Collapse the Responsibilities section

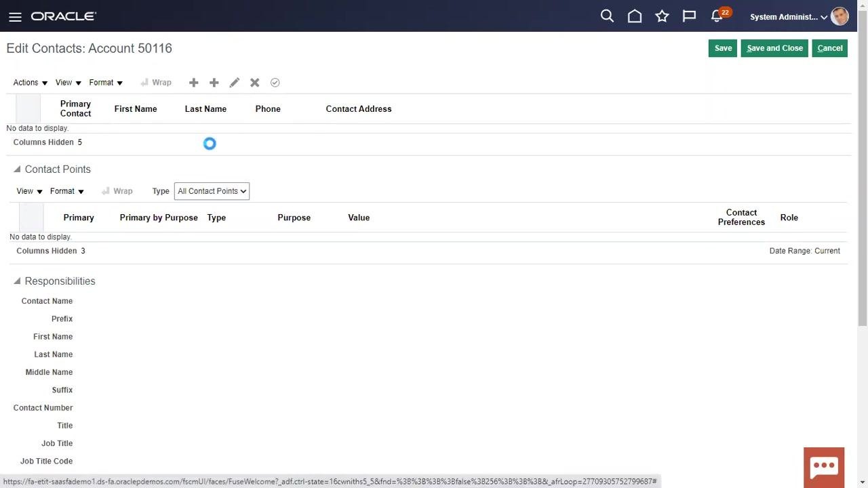(17, 281)
